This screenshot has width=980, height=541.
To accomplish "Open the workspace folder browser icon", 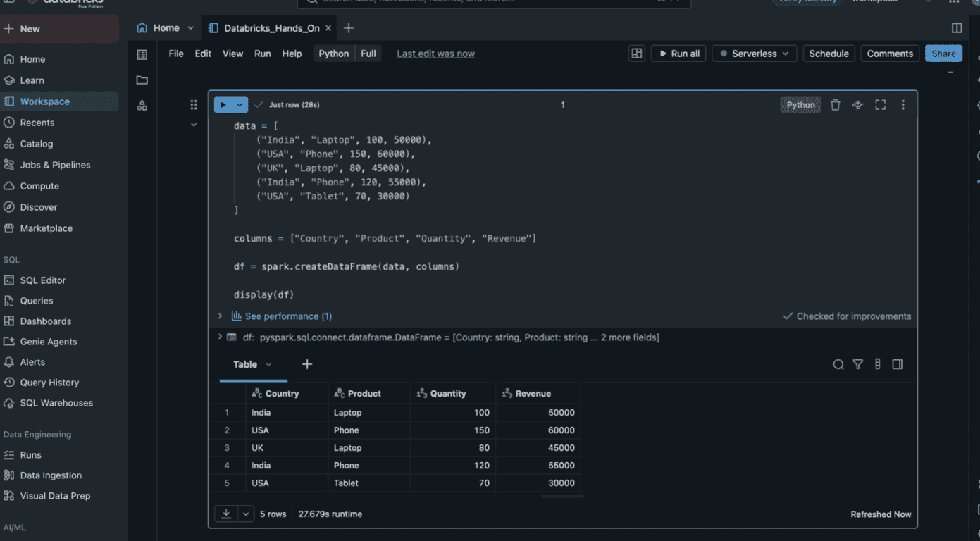I will pyautogui.click(x=142, y=80).
